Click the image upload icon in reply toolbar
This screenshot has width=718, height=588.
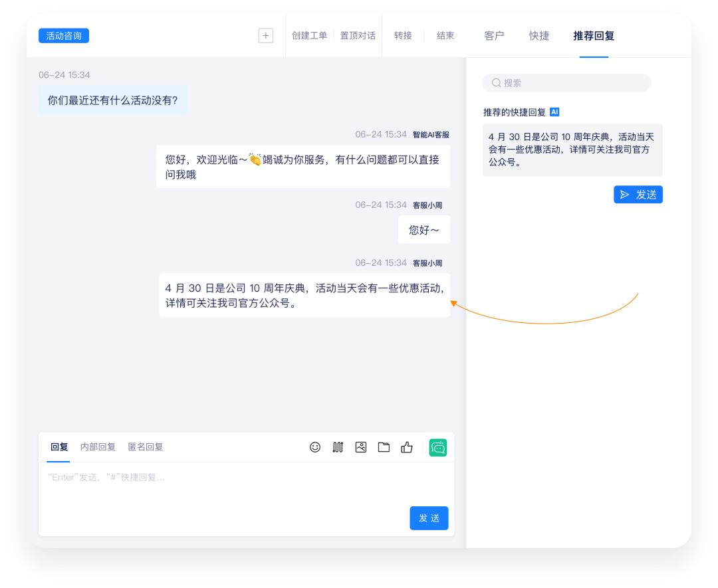coord(360,448)
